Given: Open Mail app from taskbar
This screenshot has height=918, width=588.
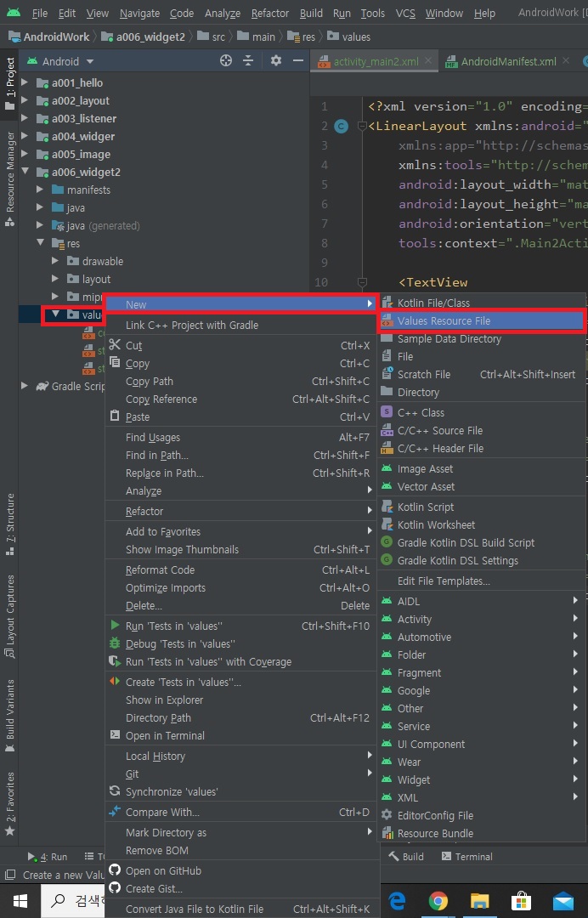Looking at the screenshot, I should pyautogui.click(x=563, y=901).
